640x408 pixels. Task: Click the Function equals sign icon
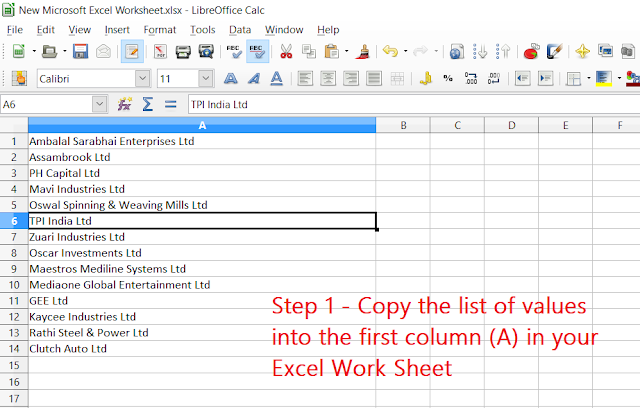(x=171, y=104)
